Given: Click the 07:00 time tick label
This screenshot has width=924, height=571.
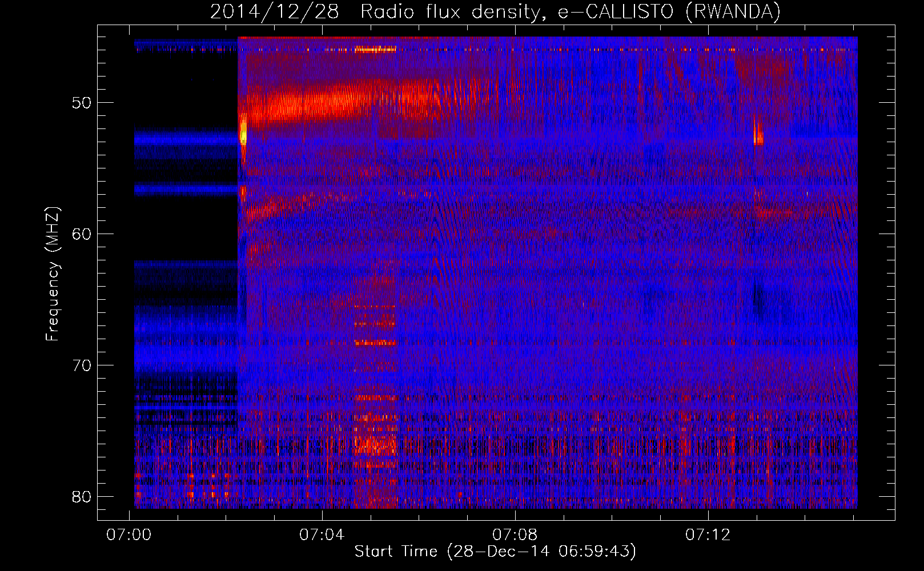Looking at the screenshot, I should (x=129, y=534).
